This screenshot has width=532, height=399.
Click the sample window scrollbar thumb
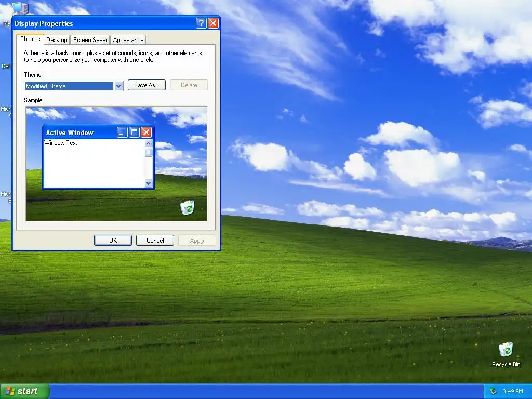pyautogui.click(x=148, y=152)
